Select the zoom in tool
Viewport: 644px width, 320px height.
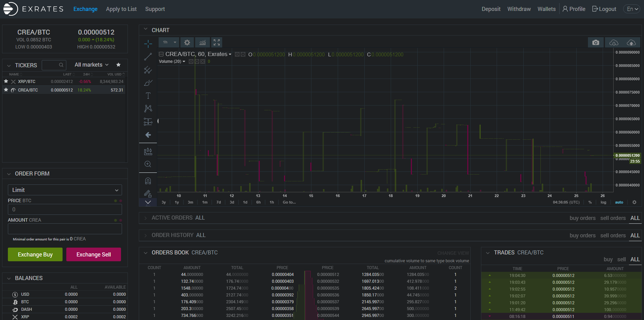(148, 164)
